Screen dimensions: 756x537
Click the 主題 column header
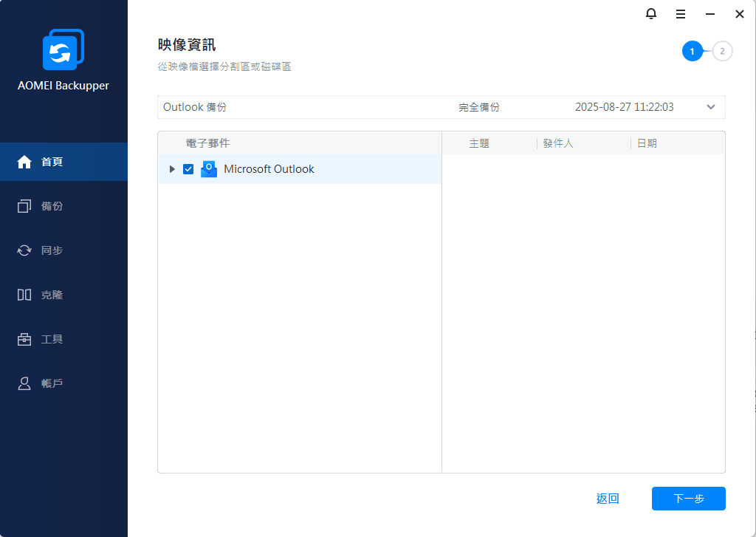coord(479,143)
